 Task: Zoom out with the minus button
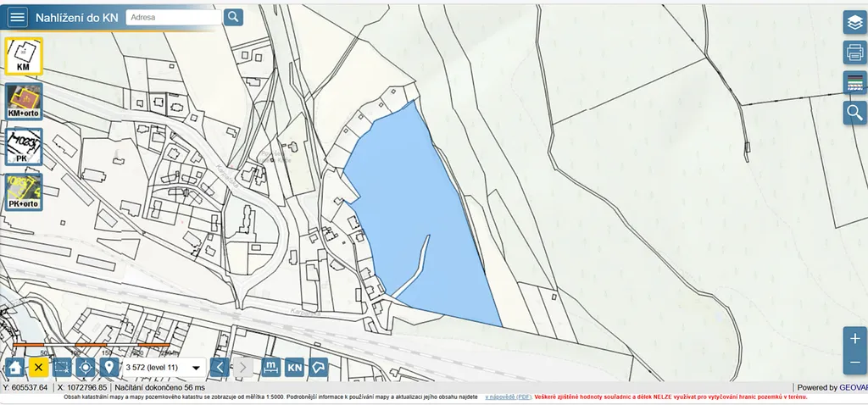point(854,363)
